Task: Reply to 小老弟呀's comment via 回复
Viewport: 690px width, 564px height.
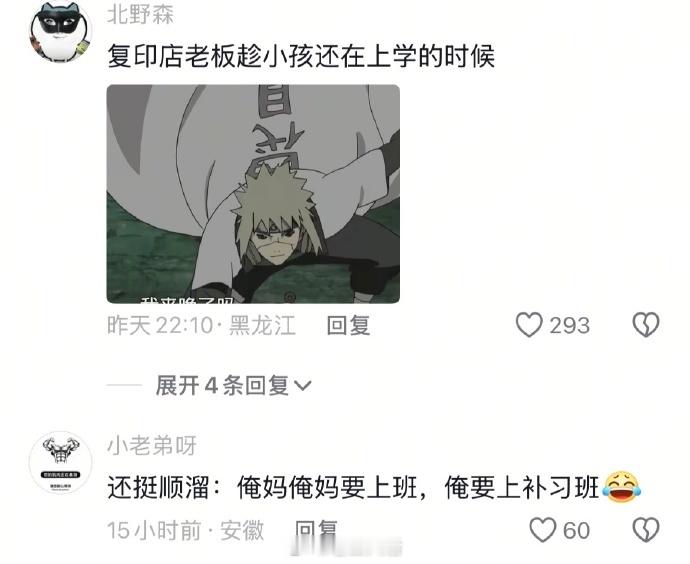Action: tap(316, 530)
